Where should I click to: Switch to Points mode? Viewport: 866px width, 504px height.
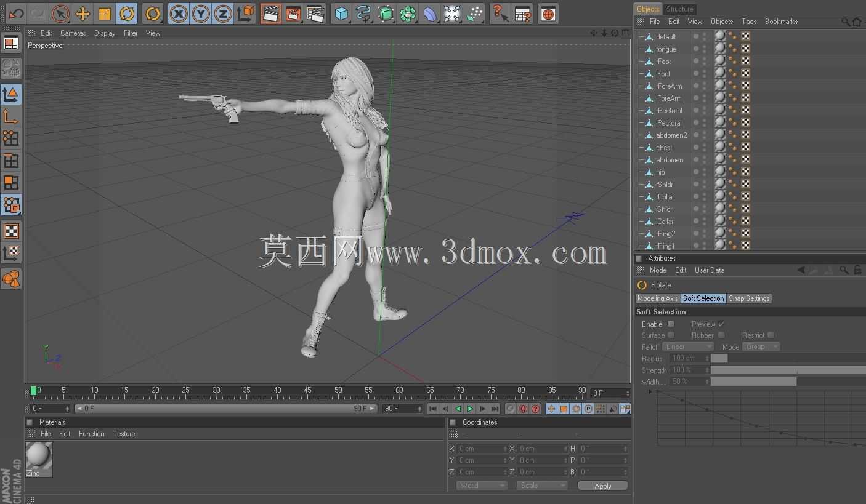pos(11,138)
